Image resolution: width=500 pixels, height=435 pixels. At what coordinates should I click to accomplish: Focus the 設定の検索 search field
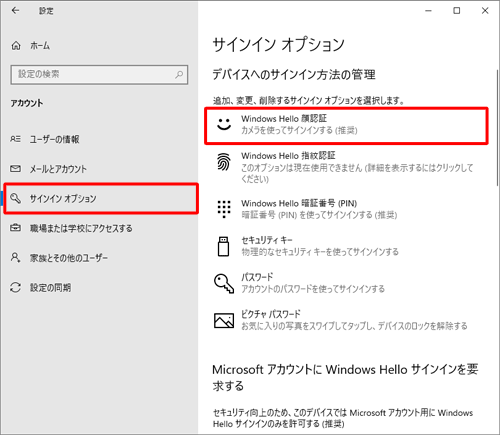[x=99, y=74]
